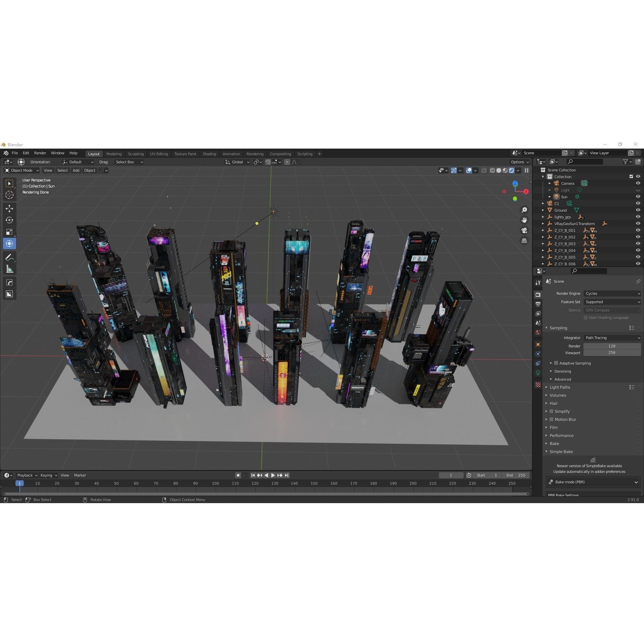Select the Annotate tool
The width and height of the screenshot is (644, 644).
[x=9, y=257]
